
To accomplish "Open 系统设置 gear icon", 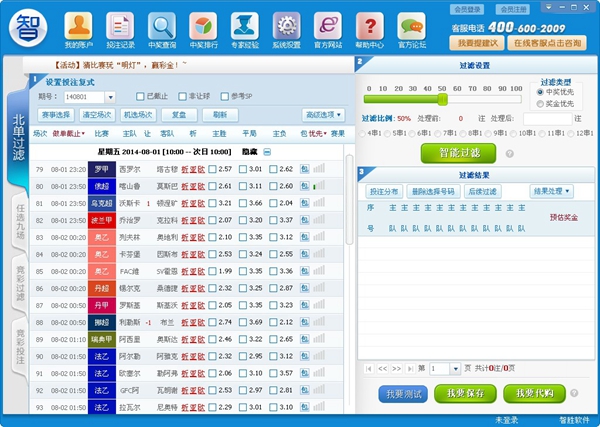I will (x=285, y=26).
